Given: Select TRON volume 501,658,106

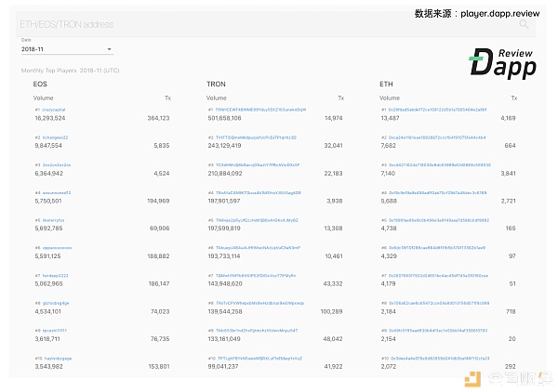Looking at the screenshot, I should pyautogui.click(x=224, y=118).
